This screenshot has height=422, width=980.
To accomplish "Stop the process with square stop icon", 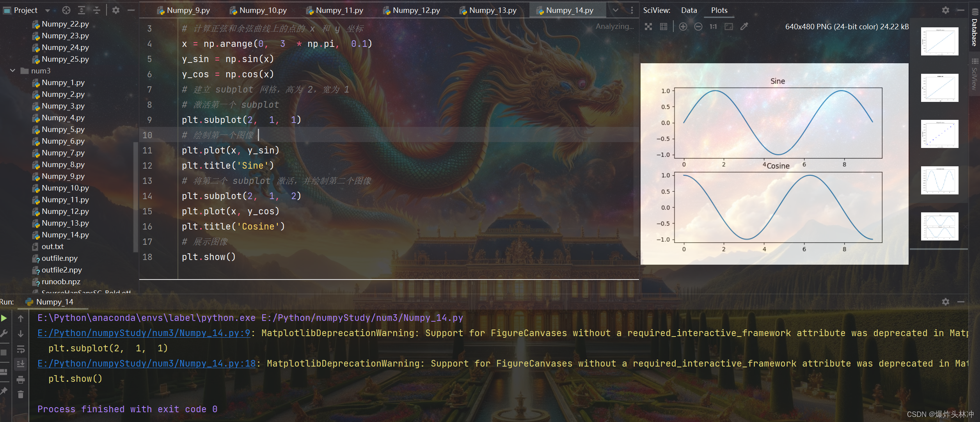I will pos(4,352).
